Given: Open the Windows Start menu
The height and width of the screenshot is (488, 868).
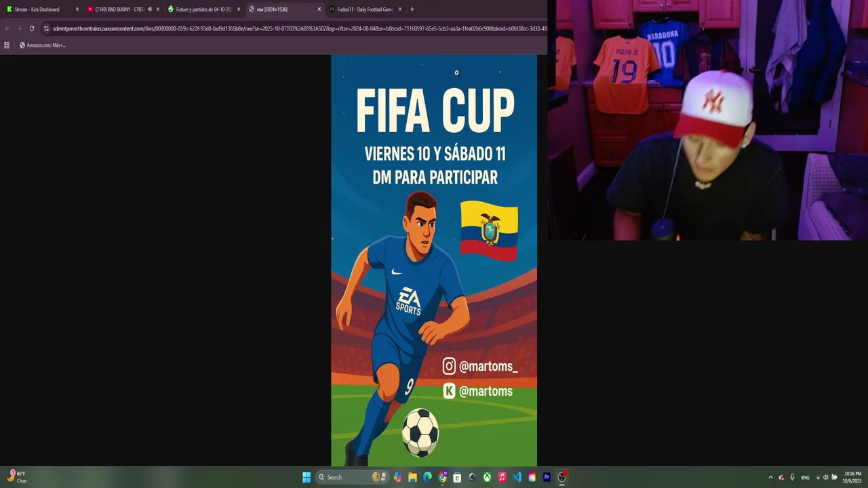Looking at the screenshot, I should point(307,477).
